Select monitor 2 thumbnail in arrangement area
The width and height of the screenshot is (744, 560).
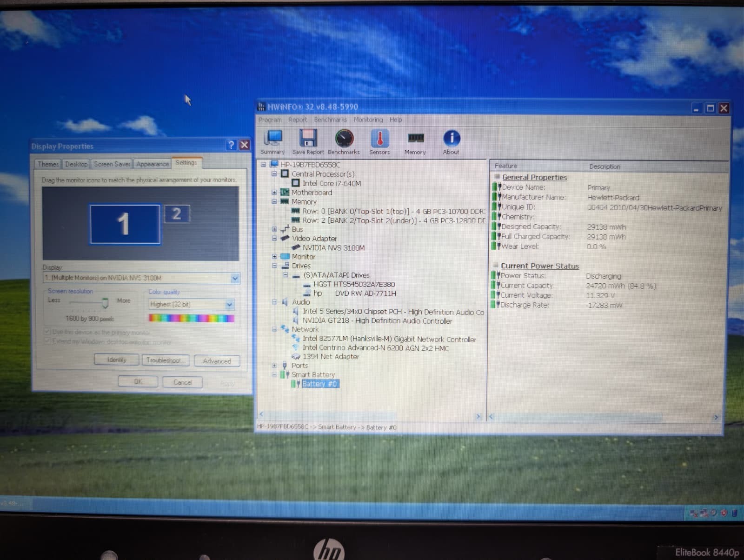point(177,214)
